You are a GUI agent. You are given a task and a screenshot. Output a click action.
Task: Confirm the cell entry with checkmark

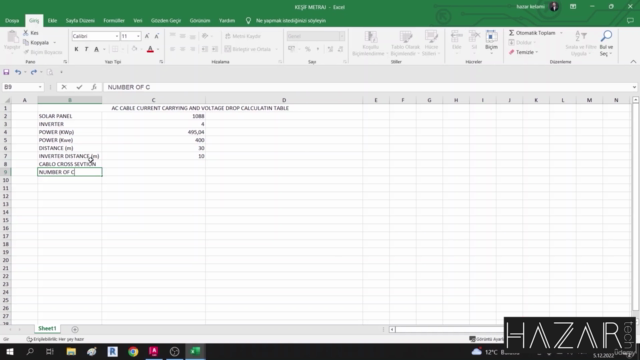79,87
